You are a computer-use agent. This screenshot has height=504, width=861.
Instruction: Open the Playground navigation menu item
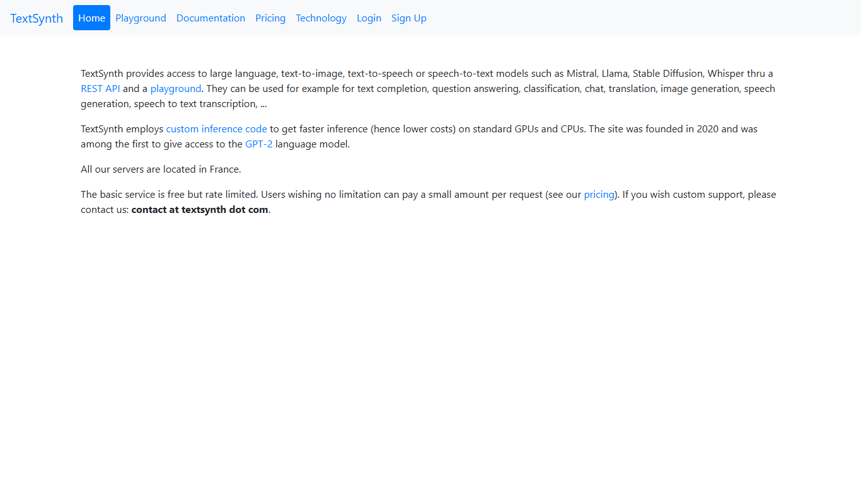141,18
